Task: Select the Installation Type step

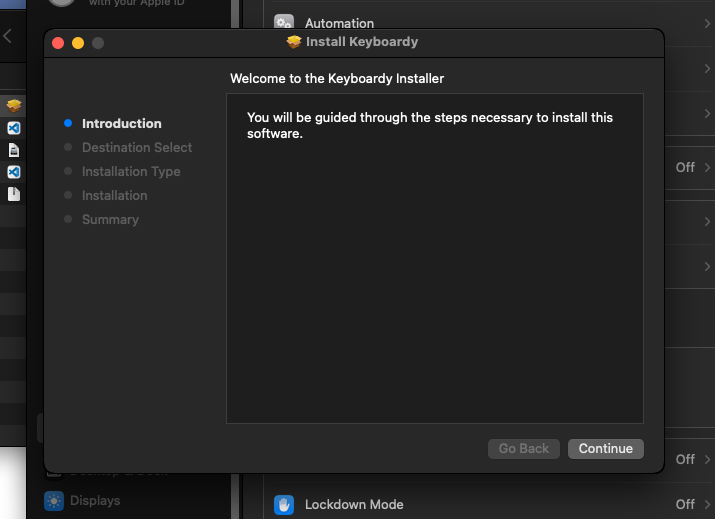Action: [131, 171]
